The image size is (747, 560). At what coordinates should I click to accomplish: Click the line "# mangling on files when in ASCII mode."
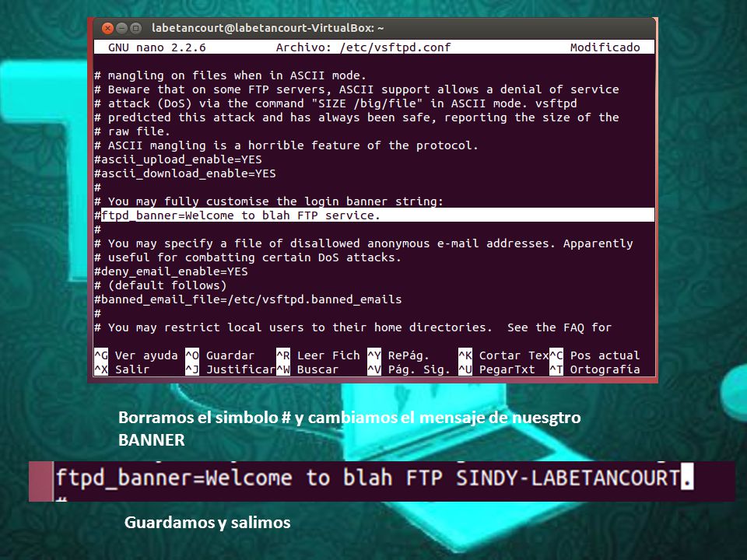(x=230, y=75)
